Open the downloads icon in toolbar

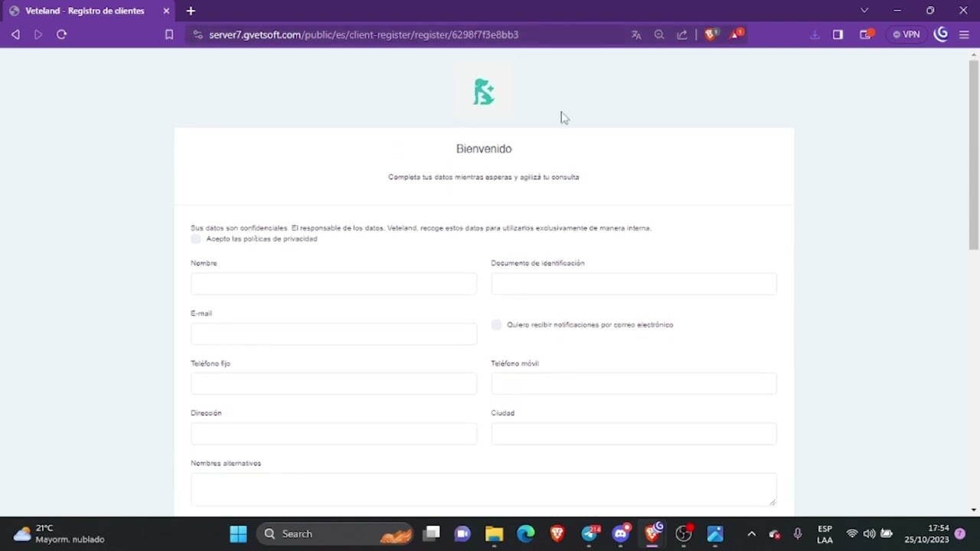pyautogui.click(x=815, y=34)
